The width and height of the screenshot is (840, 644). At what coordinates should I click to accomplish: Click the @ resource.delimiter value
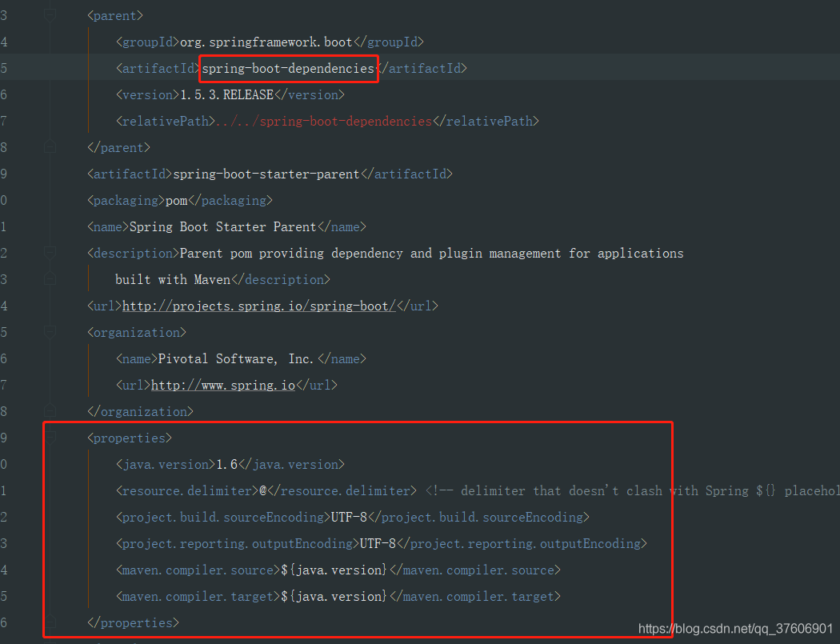[263, 490]
